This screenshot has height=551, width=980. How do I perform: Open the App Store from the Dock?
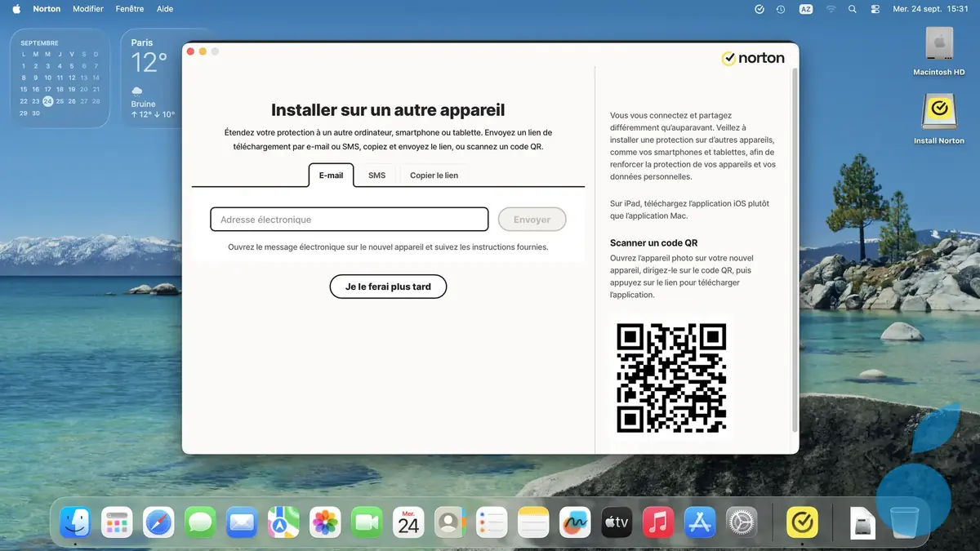tap(699, 522)
